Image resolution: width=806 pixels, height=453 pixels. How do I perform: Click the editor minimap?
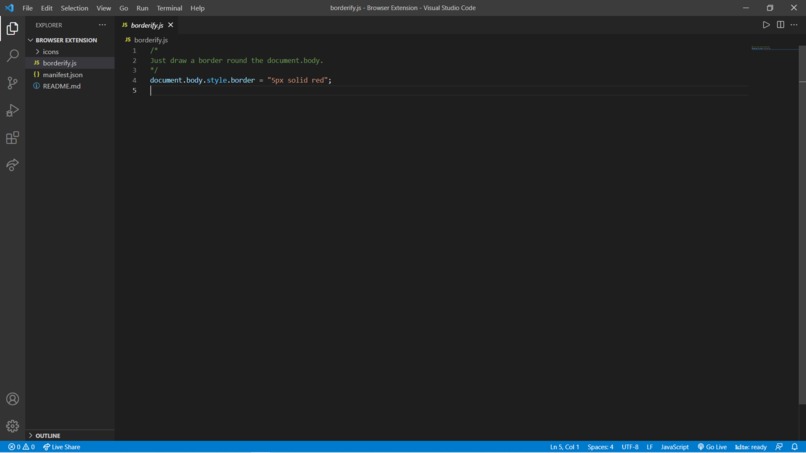(774, 49)
